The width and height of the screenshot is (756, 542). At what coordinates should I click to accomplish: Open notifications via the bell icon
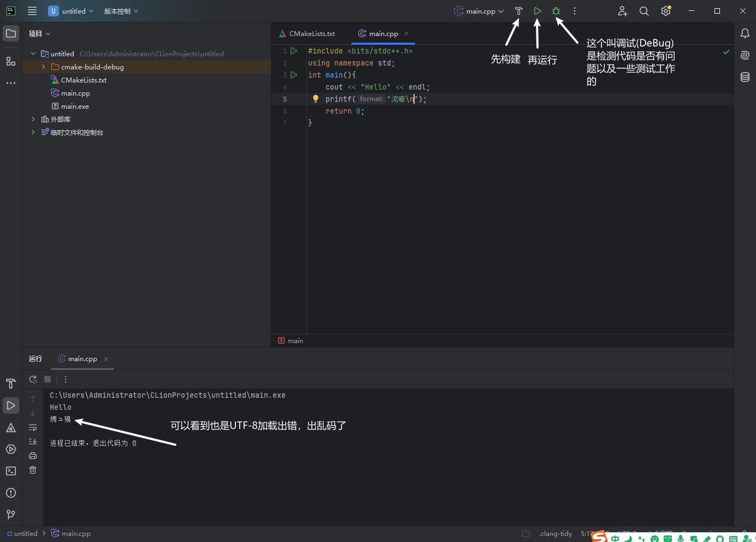click(745, 33)
